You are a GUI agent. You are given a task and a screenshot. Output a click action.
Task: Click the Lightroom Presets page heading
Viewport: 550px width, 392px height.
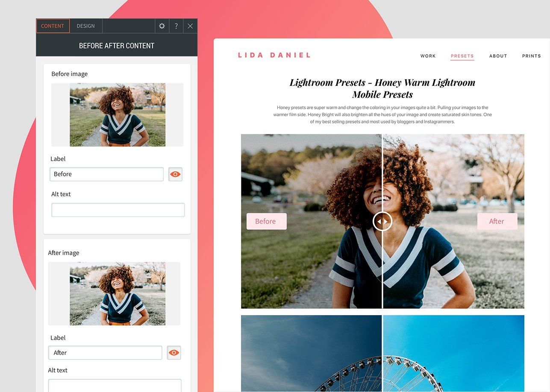pyautogui.click(x=382, y=88)
